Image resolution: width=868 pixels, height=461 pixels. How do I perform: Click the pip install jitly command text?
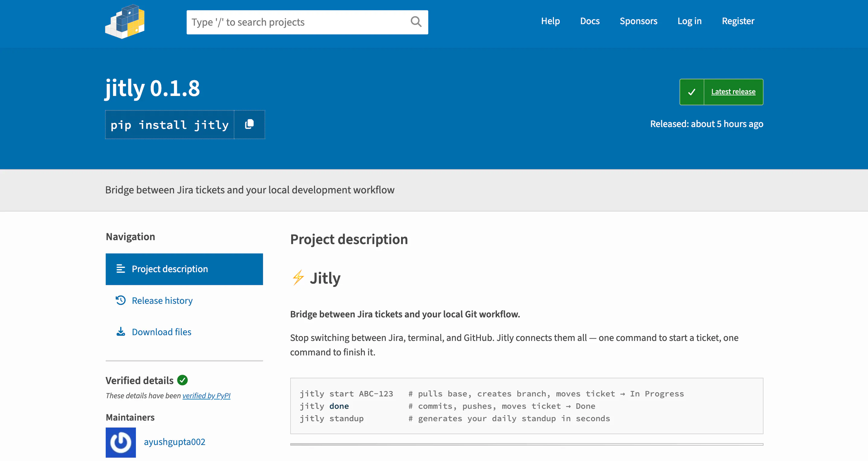tap(169, 125)
